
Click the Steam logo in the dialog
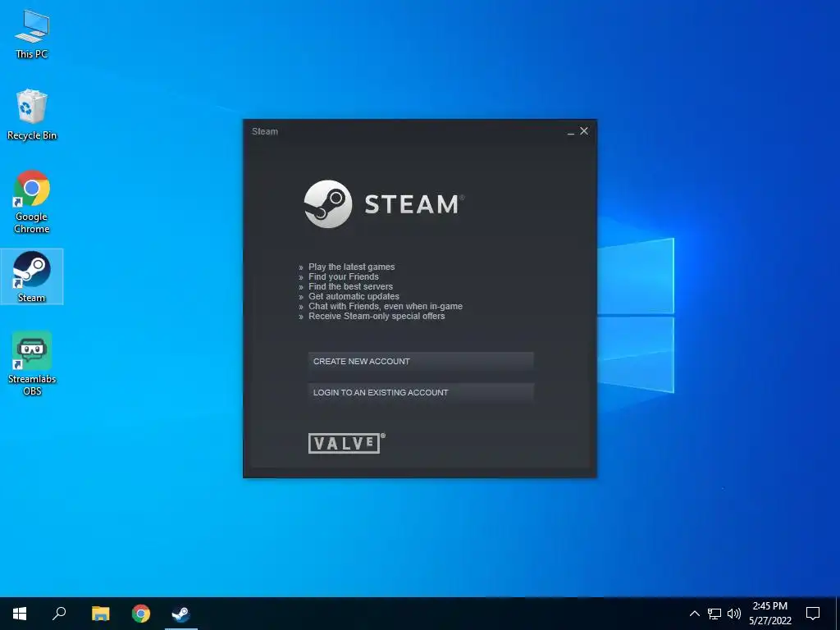[x=384, y=204]
